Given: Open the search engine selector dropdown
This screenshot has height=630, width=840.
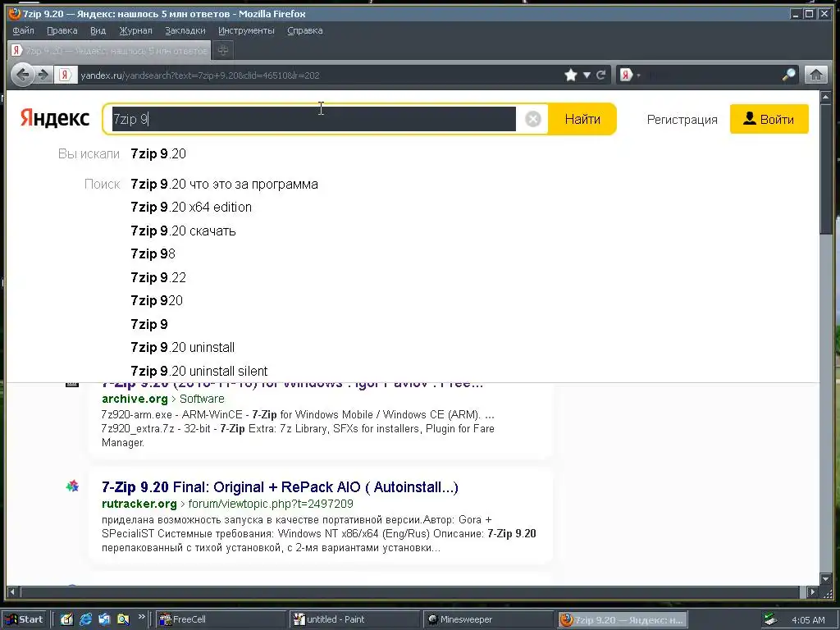Looking at the screenshot, I should point(630,75).
